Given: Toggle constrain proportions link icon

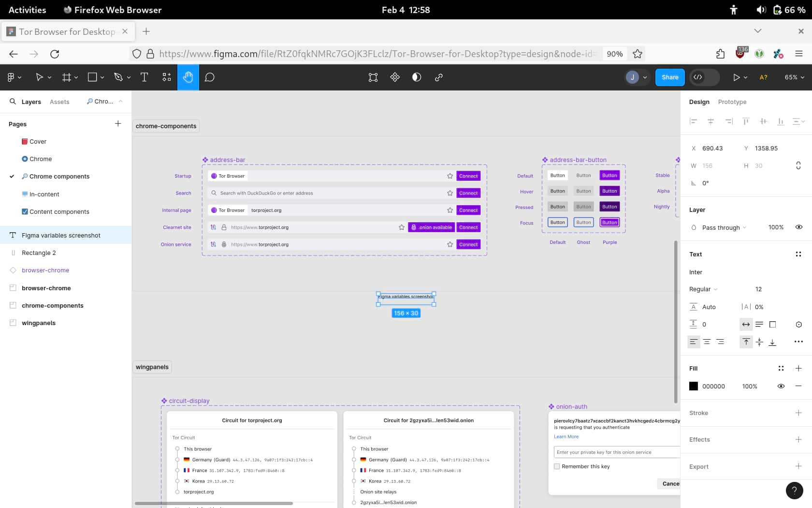Looking at the screenshot, I should pos(798,166).
